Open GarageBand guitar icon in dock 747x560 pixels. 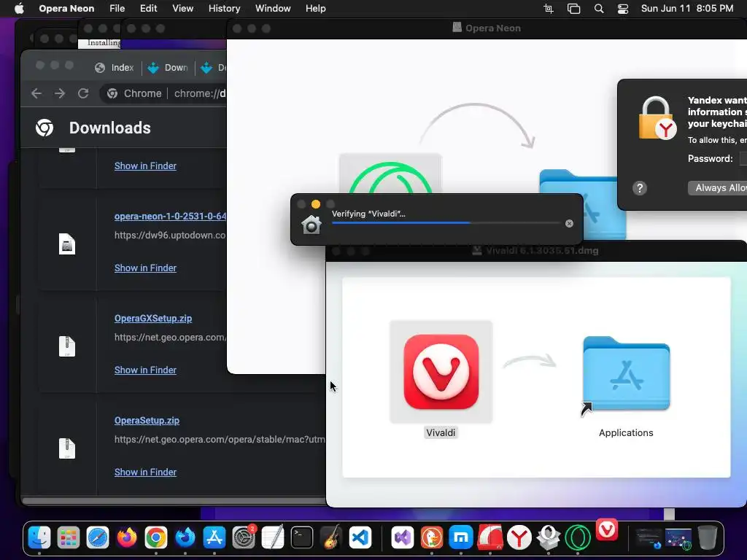pyautogui.click(x=331, y=538)
